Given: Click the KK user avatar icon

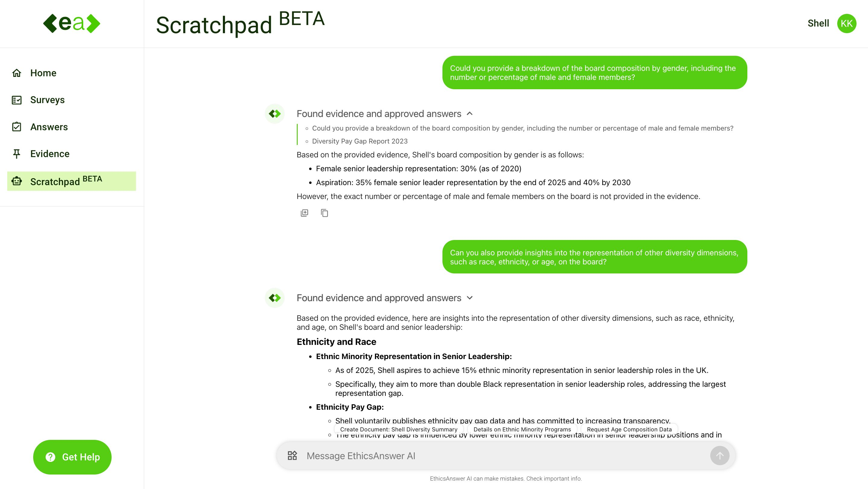Looking at the screenshot, I should click(847, 24).
